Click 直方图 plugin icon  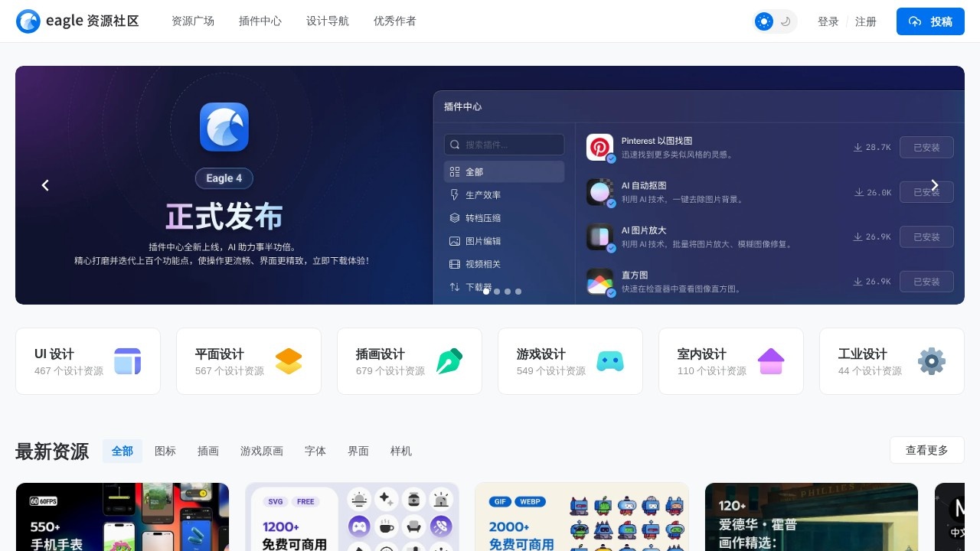[600, 282]
